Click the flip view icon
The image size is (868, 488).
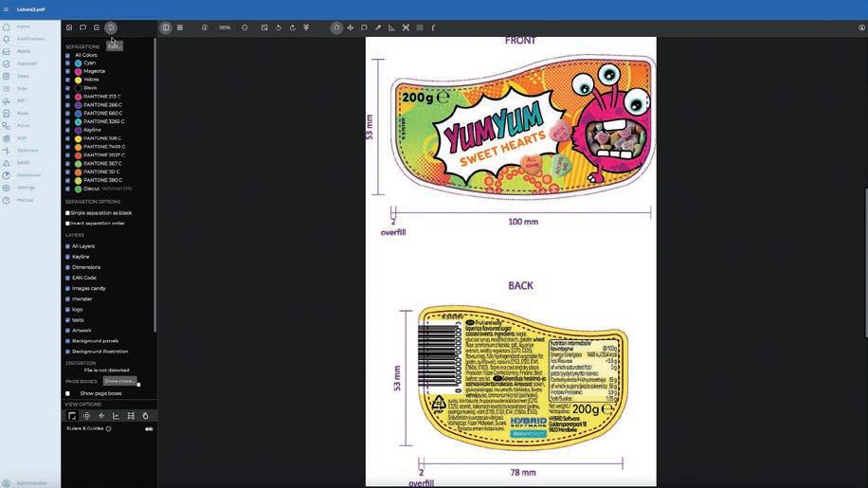point(306,27)
